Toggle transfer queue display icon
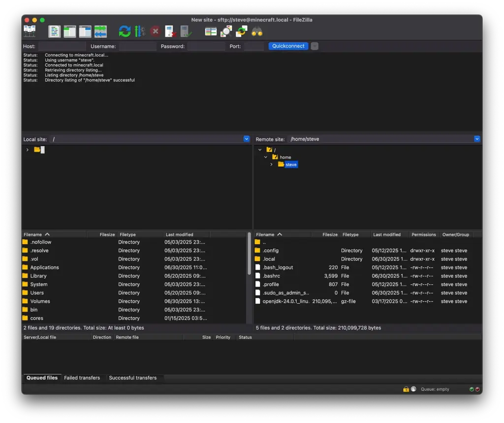The width and height of the screenshot is (504, 423). coord(100,32)
